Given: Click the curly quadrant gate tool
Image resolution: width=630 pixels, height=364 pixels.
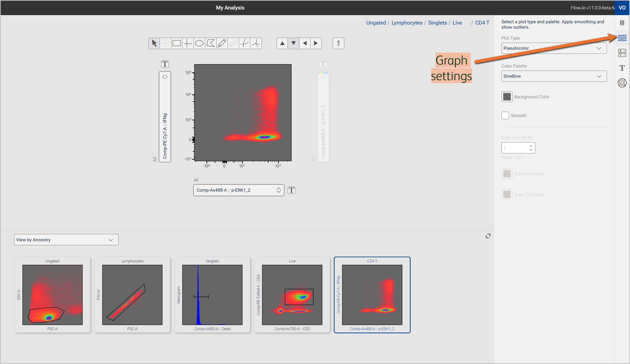Looking at the screenshot, I should point(244,43).
